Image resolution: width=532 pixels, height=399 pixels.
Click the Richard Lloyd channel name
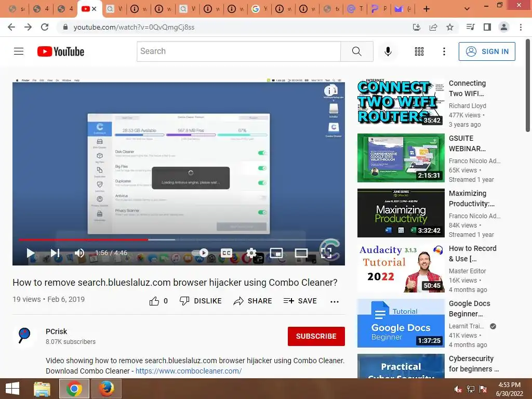468,105
